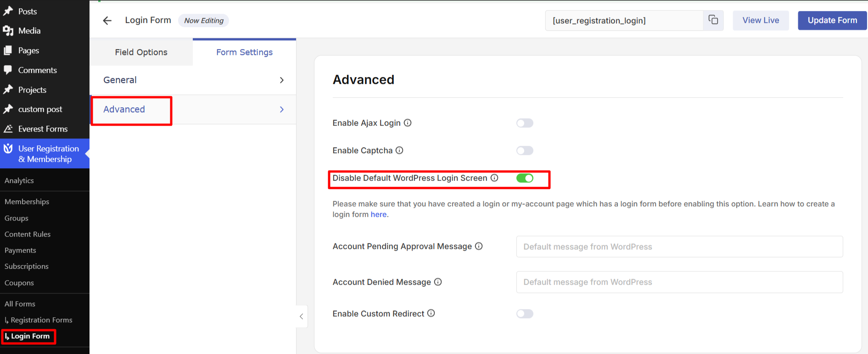Click the User Registration & Membership logo icon
The image size is (868, 354).
point(8,149)
